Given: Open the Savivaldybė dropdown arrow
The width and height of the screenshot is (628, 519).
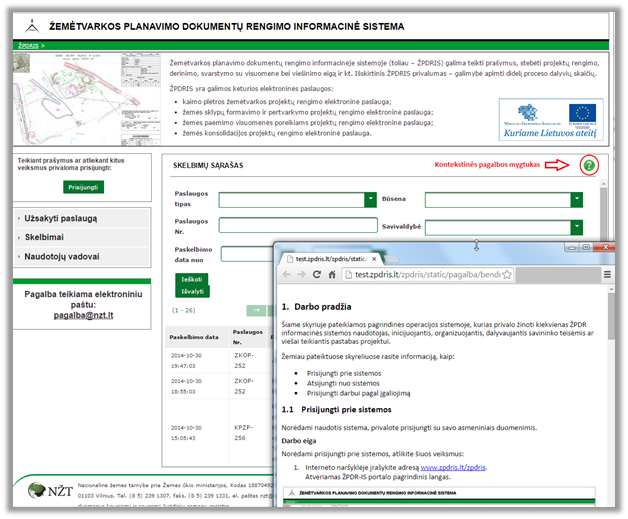Looking at the screenshot, I should (x=577, y=227).
